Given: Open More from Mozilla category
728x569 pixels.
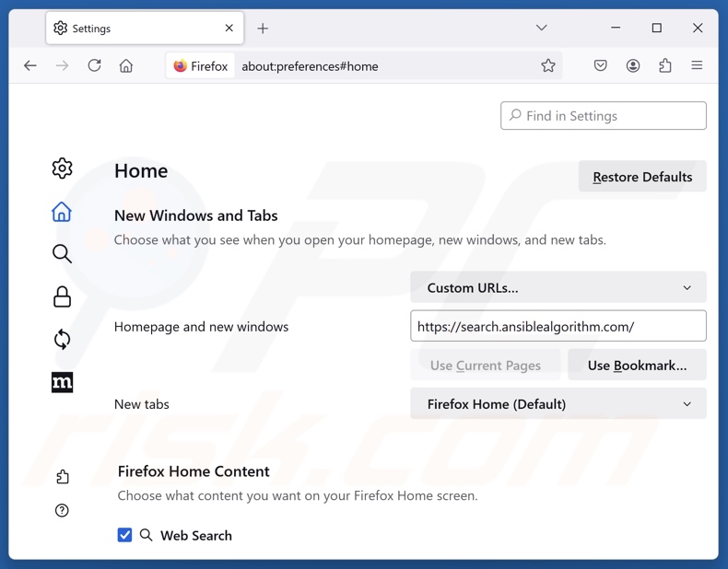Looking at the screenshot, I should (x=62, y=382).
